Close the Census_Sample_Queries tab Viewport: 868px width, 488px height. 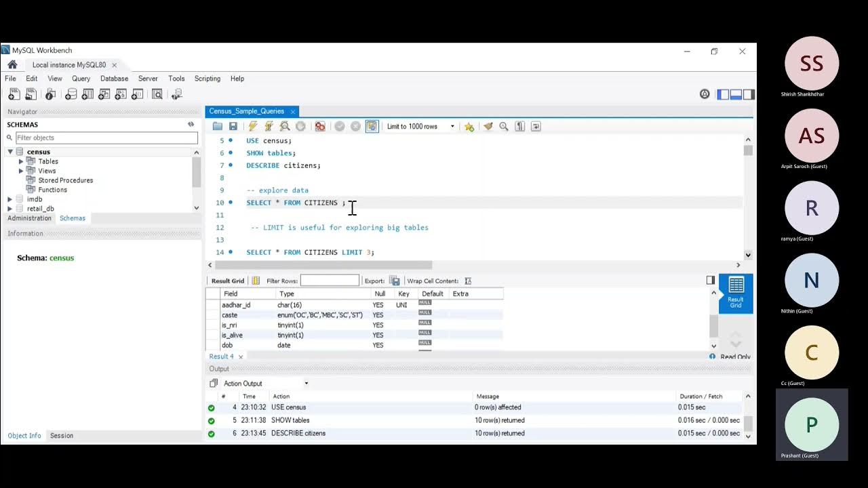click(293, 112)
